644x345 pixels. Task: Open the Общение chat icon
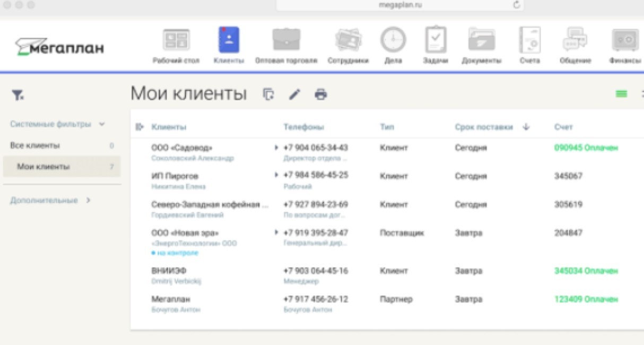(575, 40)
